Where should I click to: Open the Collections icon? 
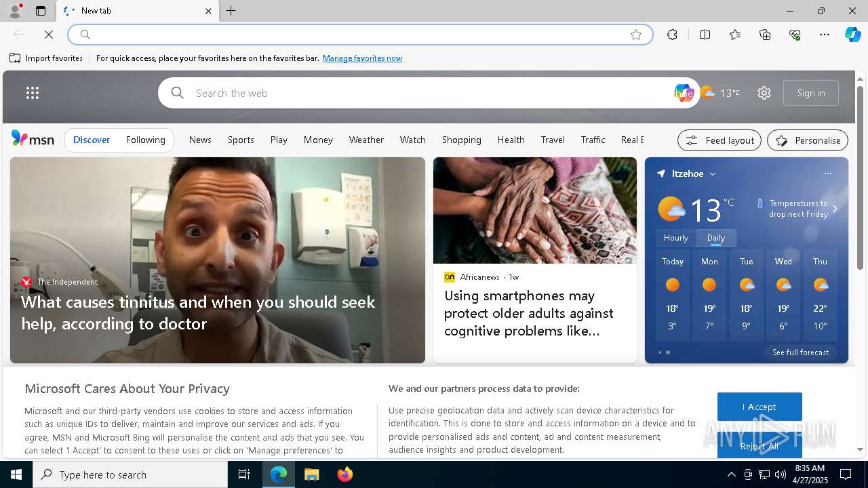765,35
